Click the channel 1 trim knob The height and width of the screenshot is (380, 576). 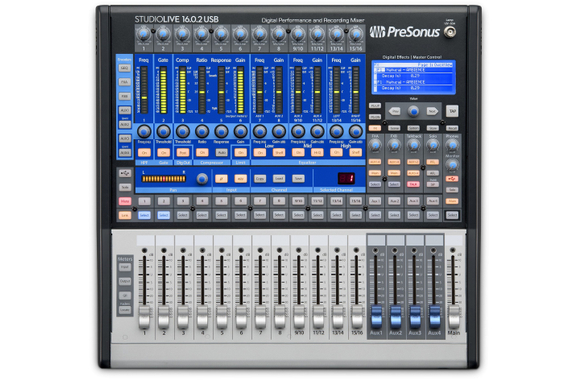pyautogui.click(x=144, y=35)
